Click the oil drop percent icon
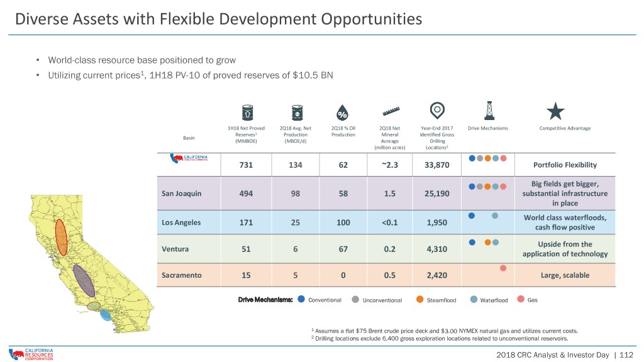Viewport: 644px width, 362px height. pyautogui.click(x=342, y=112)
